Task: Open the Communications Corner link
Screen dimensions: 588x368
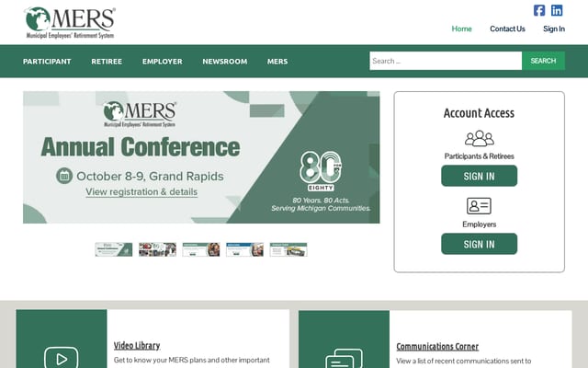Action: click(x=437, y=347)
